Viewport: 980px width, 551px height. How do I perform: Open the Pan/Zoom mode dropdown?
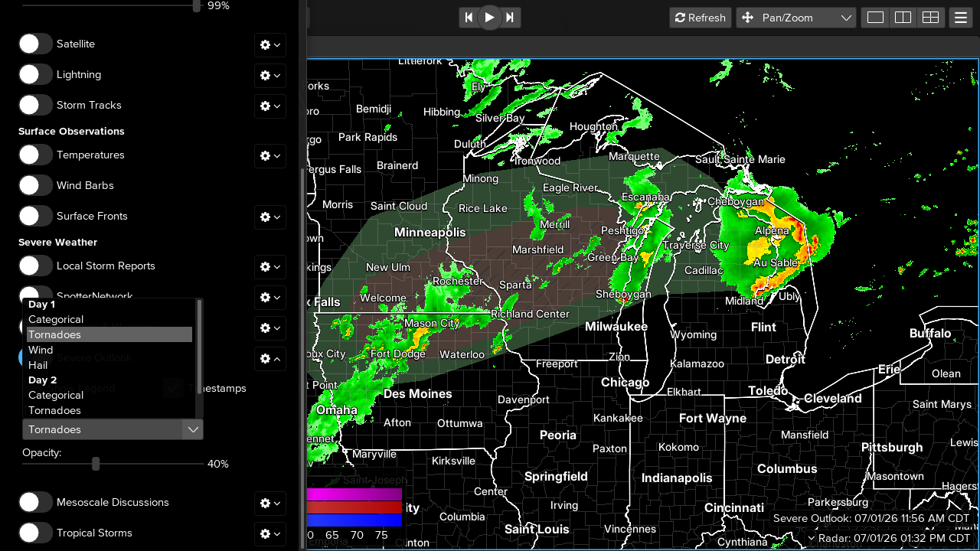coord(796,18)
